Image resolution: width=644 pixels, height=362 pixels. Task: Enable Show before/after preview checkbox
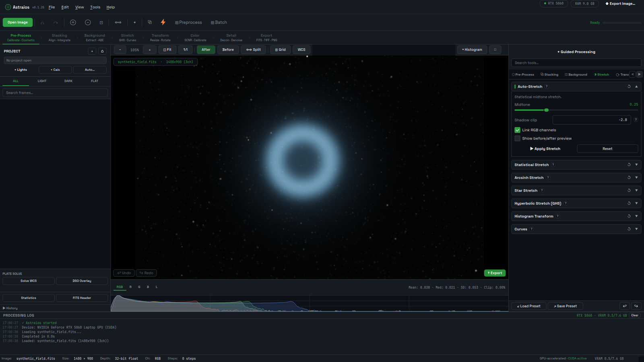(x=517, y=138)
